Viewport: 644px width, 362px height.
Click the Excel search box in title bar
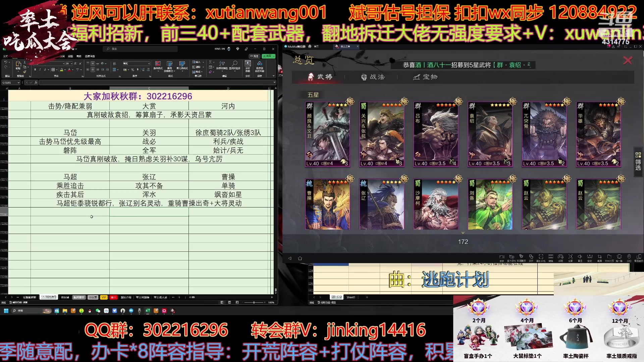141,49
